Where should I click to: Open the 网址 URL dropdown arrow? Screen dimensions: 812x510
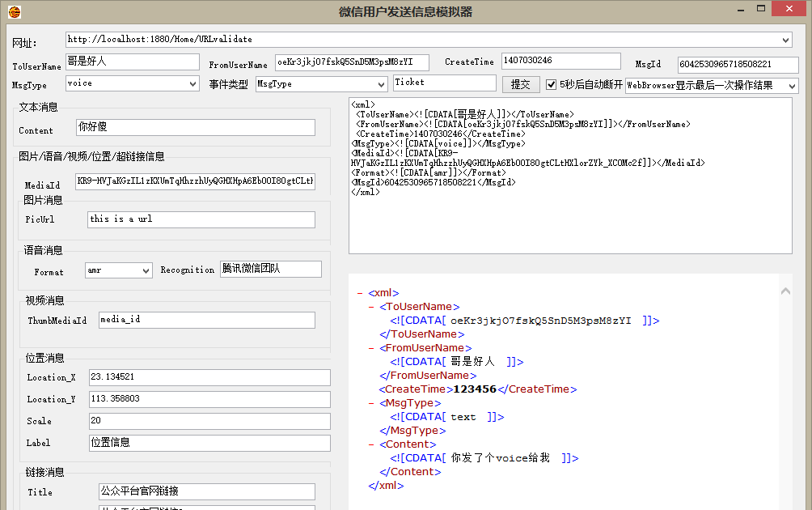[785, 40]
